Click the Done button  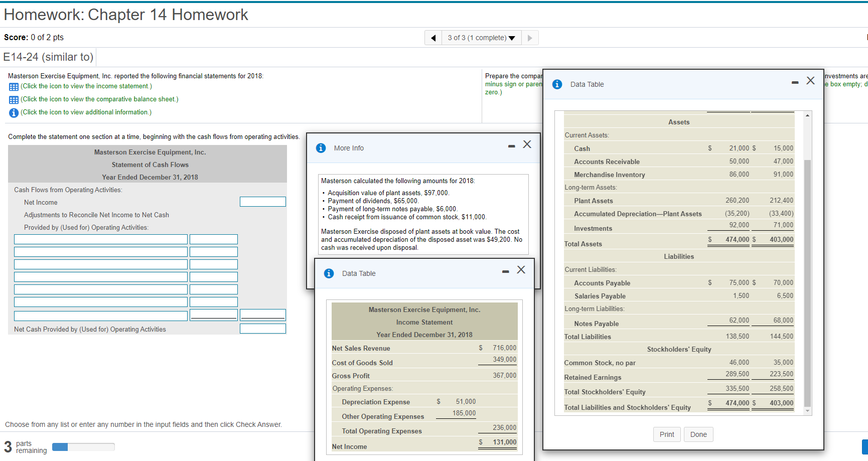pos(698,434)
